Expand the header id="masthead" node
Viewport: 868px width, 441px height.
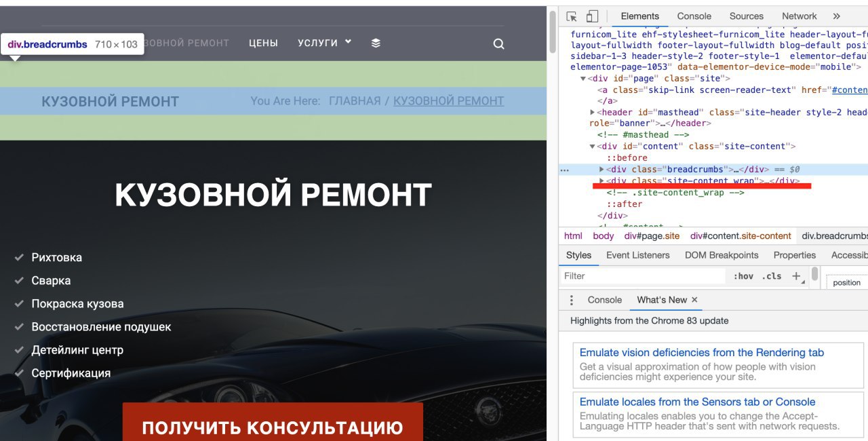[x=593, y=112]
